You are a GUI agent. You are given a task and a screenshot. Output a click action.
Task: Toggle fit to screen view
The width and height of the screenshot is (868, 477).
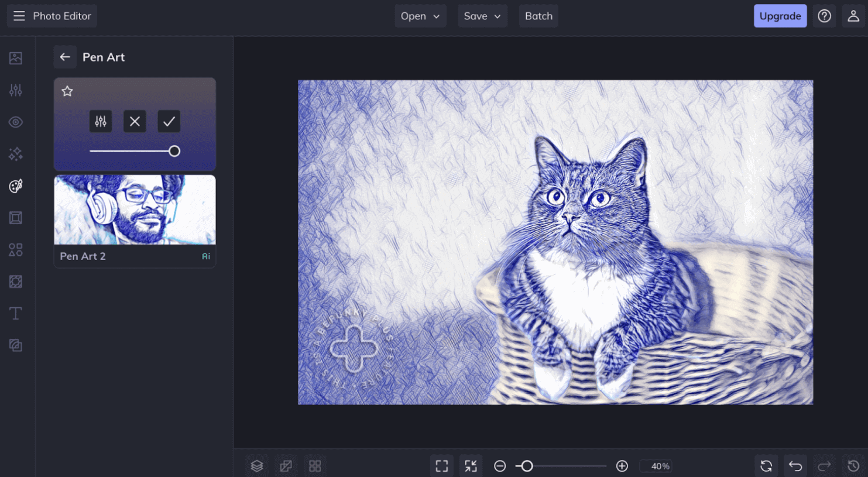click(441, 466)
